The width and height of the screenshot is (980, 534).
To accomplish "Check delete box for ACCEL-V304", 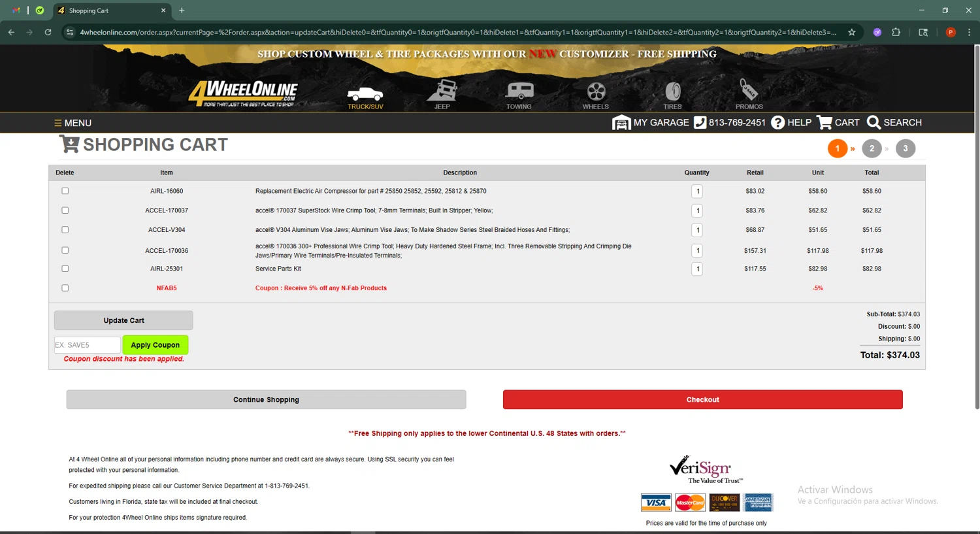I will click(65, 230).
